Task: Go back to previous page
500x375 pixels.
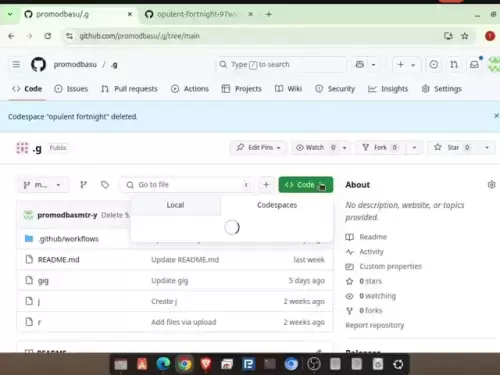Action: coord(11,36)
